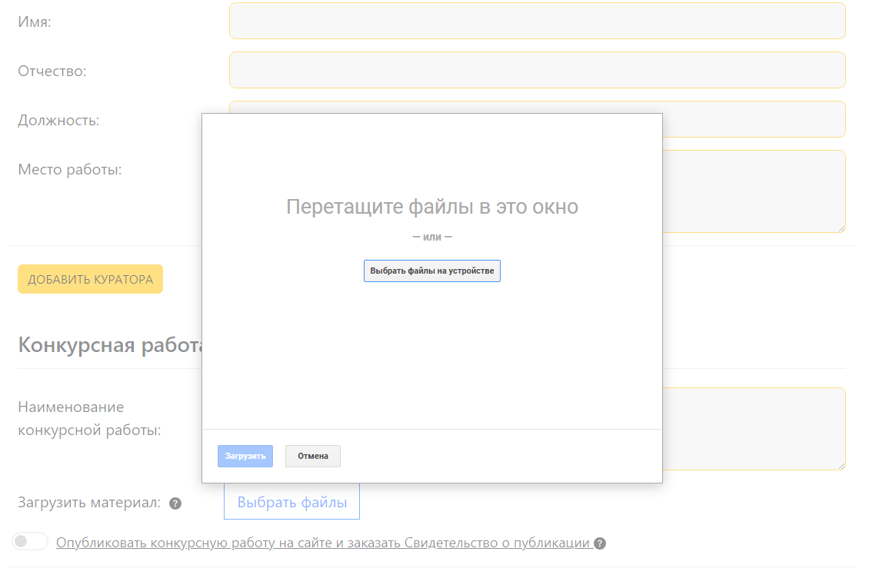
Task: Cancel the upload dialog with Отмена
Action: [313, 456]
